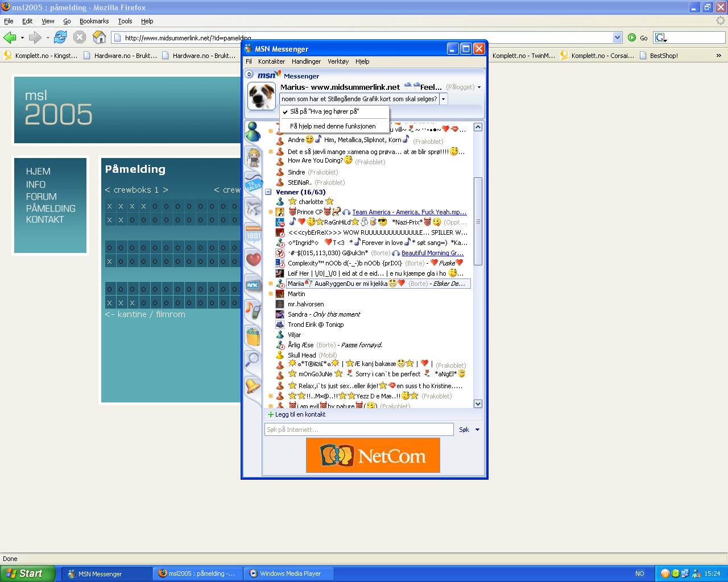Click the Firefox throbber activity icon
The height and width of the screenshot is (582, 728).
click(720, 20)
